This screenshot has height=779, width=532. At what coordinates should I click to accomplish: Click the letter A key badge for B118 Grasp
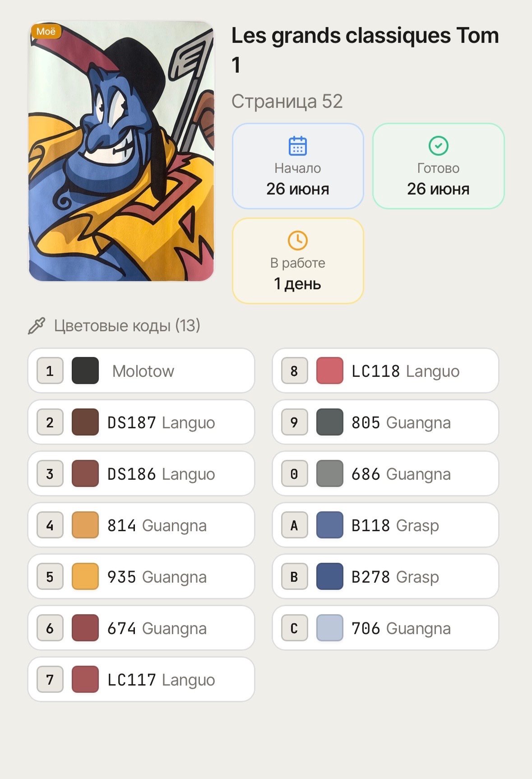point(294,525)
